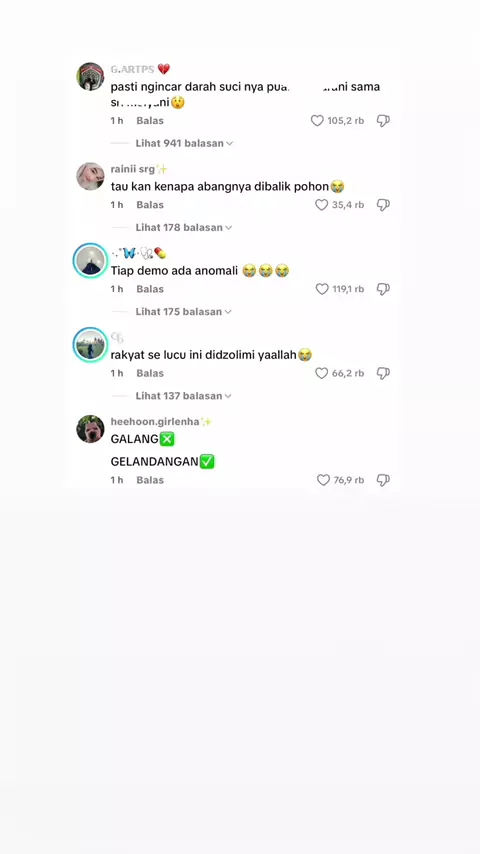Viewport: 480px width, 854px height.
Task: Open the butterfly-named user's ringed avatar
Action: click(x=90, y=260)
